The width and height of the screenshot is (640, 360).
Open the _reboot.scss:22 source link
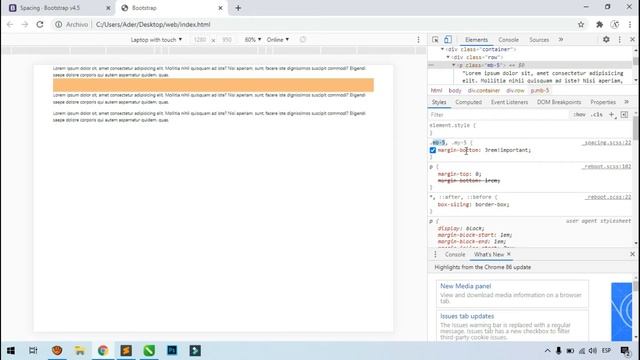tap(608, 197)
